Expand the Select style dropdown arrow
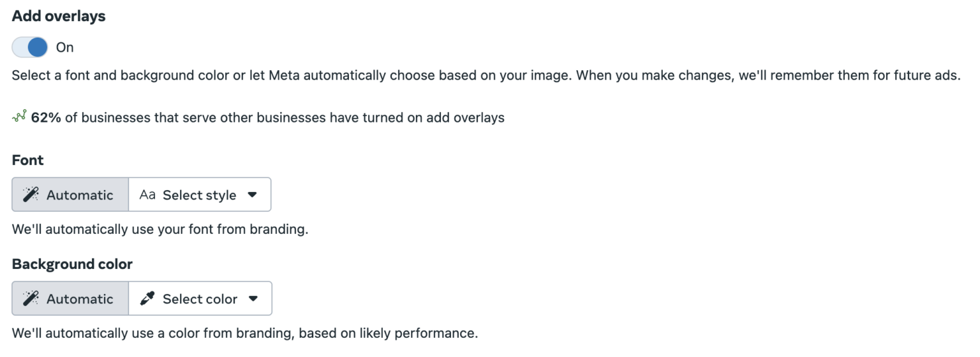Image resolution: width=980 pixels, height=357 pixels. [x=252, y=195]
